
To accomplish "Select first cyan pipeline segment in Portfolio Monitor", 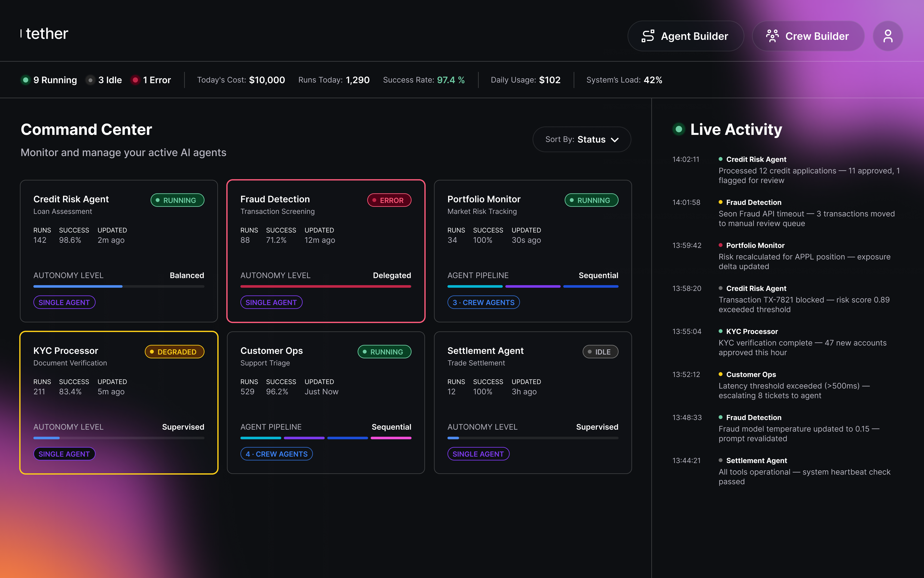I will click(x=475, y=286).
